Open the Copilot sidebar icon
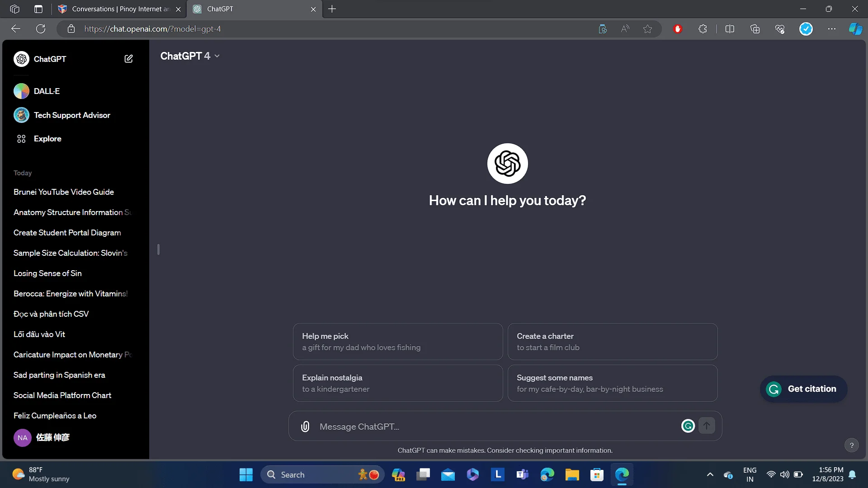This screenshot has height=488, width=868. (855, 29)
